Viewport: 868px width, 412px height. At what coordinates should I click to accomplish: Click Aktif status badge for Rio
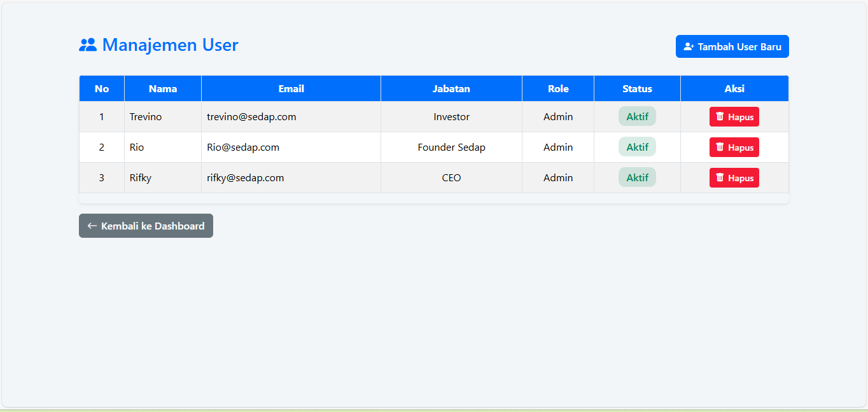pos(637,147)
